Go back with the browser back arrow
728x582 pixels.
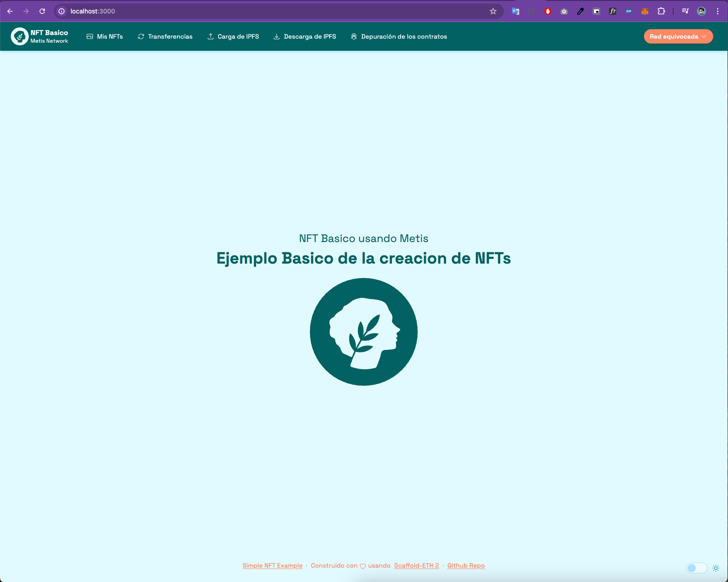point(10,11)
